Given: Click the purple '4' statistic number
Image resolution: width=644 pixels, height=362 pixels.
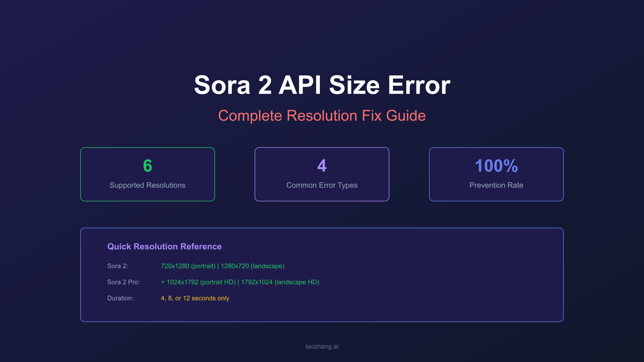Looking at the screenshot, I should click(322, 166).
